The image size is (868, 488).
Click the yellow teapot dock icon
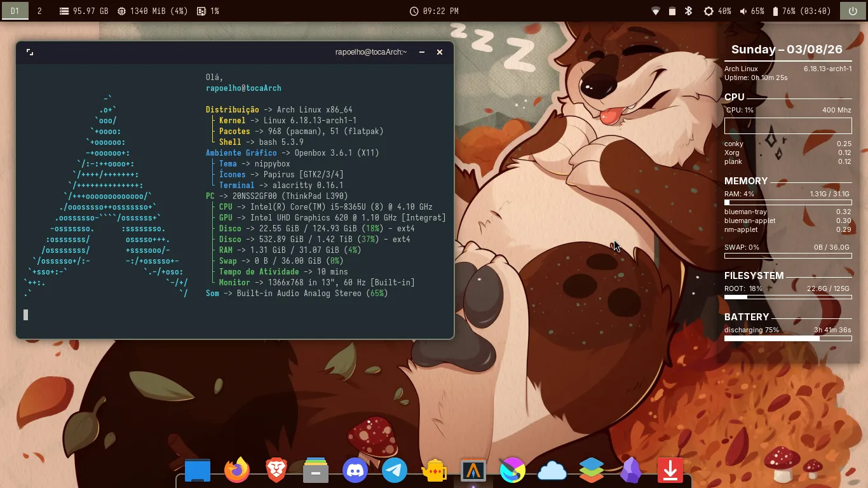(434, 471)
